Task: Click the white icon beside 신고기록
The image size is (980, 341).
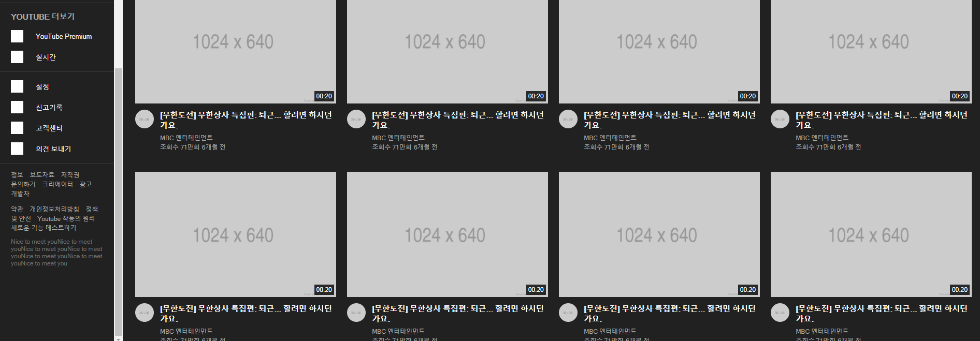Action: click(17, 107)
